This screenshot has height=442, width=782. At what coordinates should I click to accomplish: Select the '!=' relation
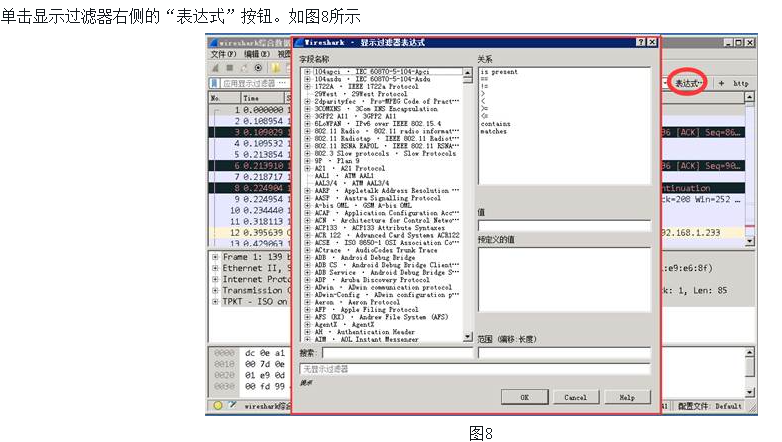484,86
